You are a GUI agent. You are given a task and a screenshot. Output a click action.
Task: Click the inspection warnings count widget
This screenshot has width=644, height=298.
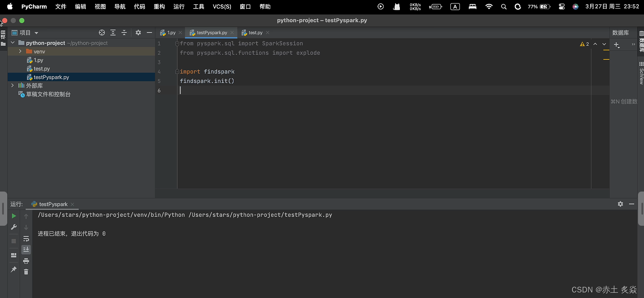click(584, 44)
